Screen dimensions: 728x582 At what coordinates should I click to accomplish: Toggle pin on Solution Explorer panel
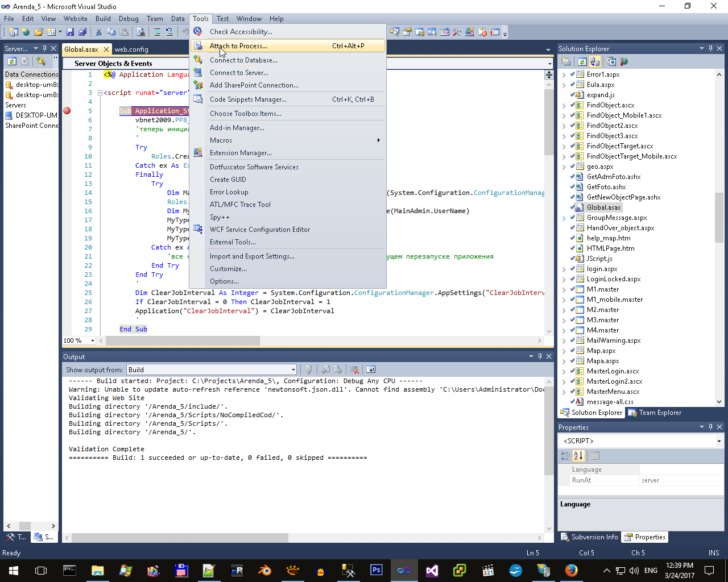(710, 49)
